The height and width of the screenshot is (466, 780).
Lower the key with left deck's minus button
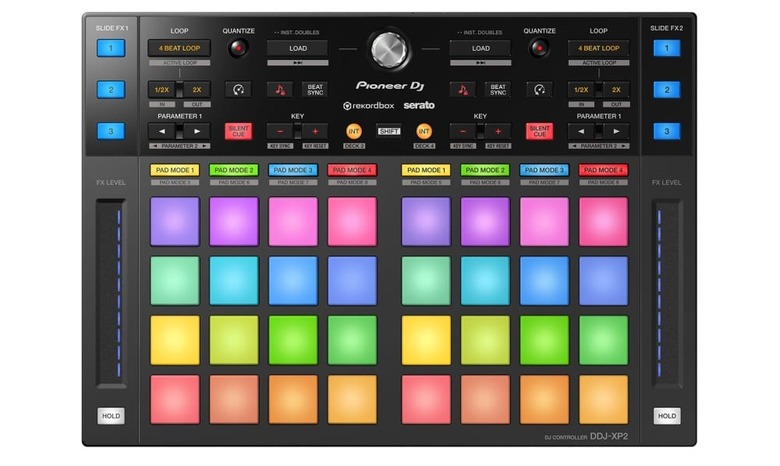click(280, 131)
